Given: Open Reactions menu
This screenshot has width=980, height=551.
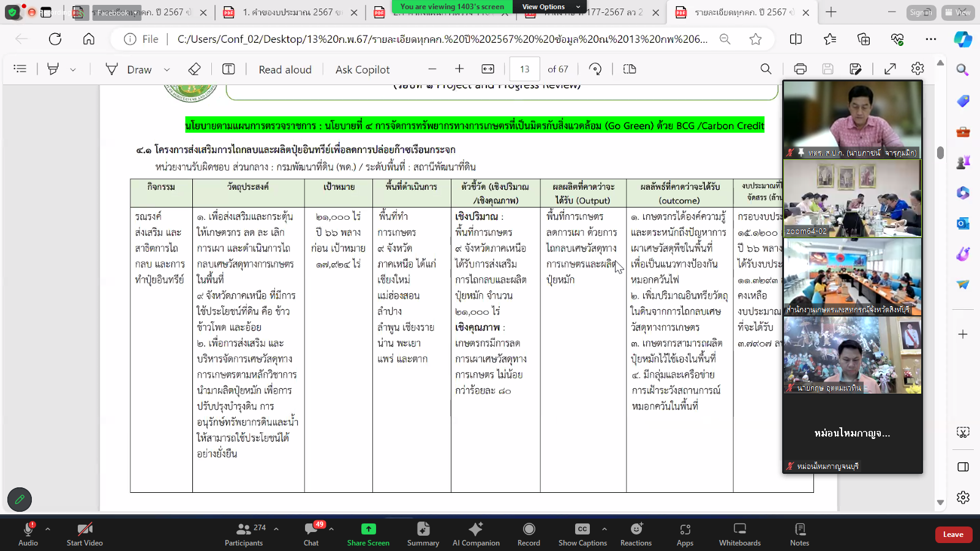Looking at the screenshot, I should [x=636, y=534].
